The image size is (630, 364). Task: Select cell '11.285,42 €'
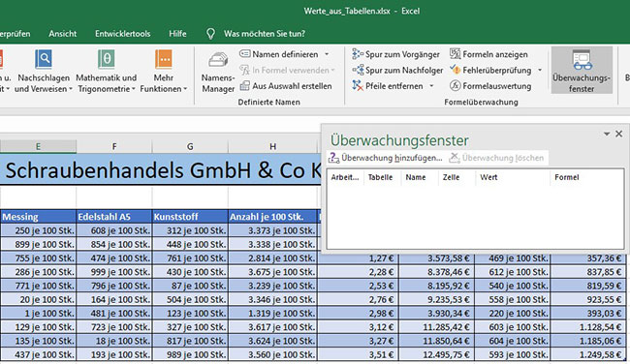436,327
